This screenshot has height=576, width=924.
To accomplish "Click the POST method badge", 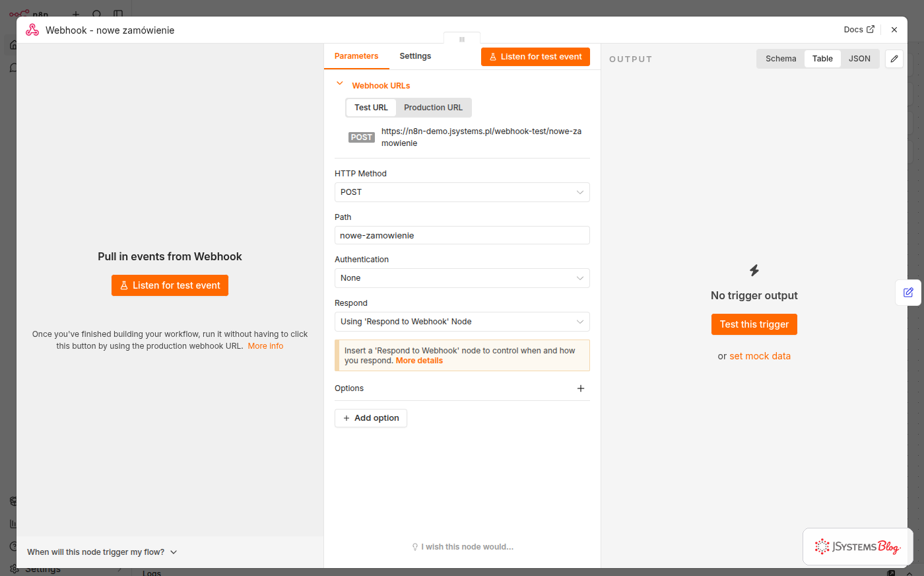I will click(362, 137).
